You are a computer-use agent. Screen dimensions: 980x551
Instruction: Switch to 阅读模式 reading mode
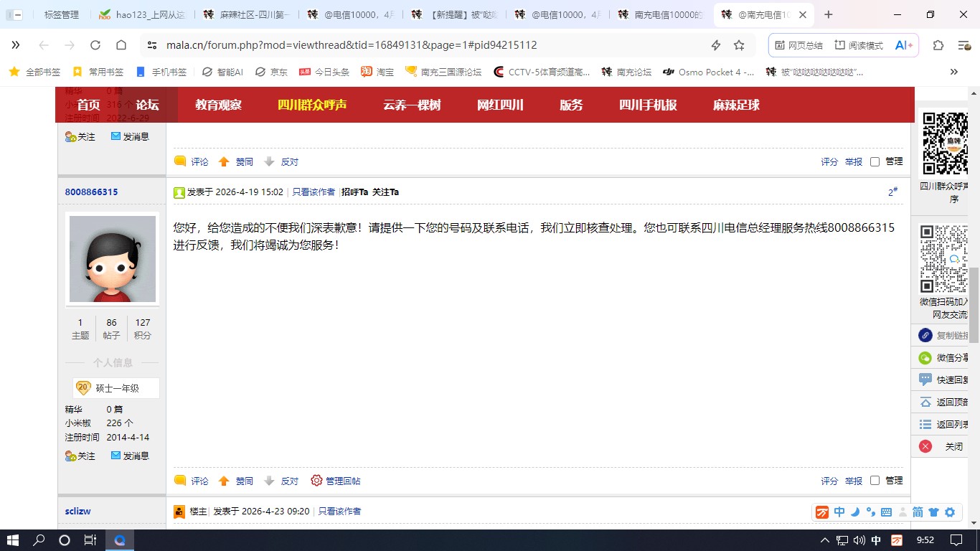[859, 45]
